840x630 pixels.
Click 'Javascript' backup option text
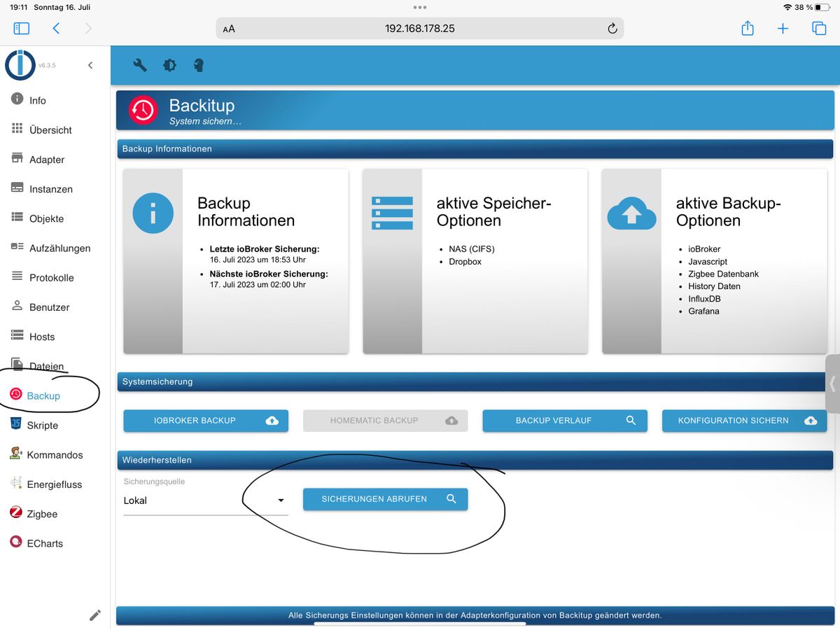click(x=708, y=262)
